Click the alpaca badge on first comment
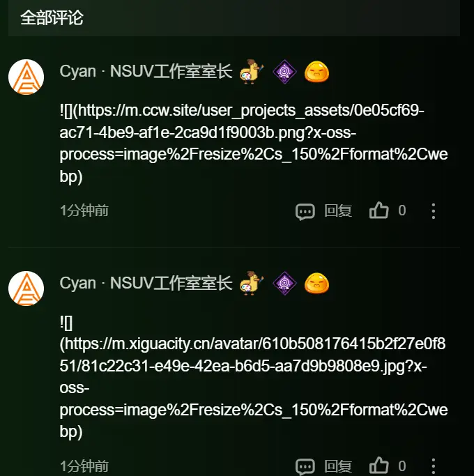This screenshot has height=476, width=474. tap(252, 72)
